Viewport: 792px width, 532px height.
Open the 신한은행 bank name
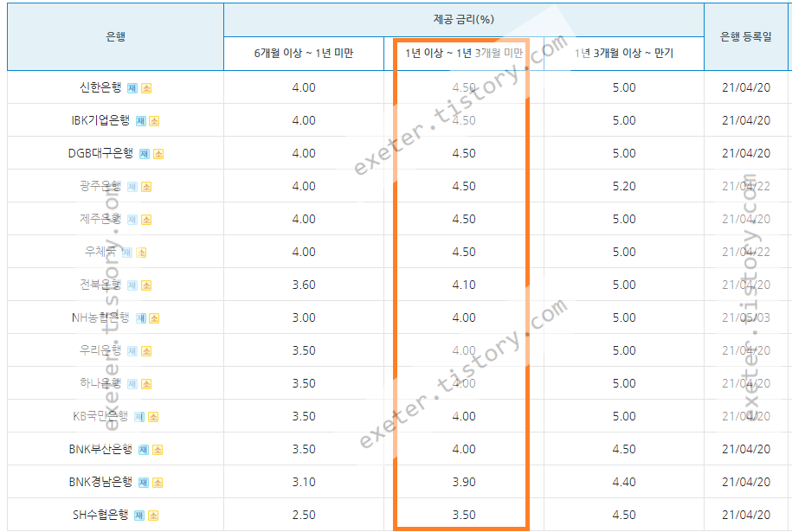point(100,87)
